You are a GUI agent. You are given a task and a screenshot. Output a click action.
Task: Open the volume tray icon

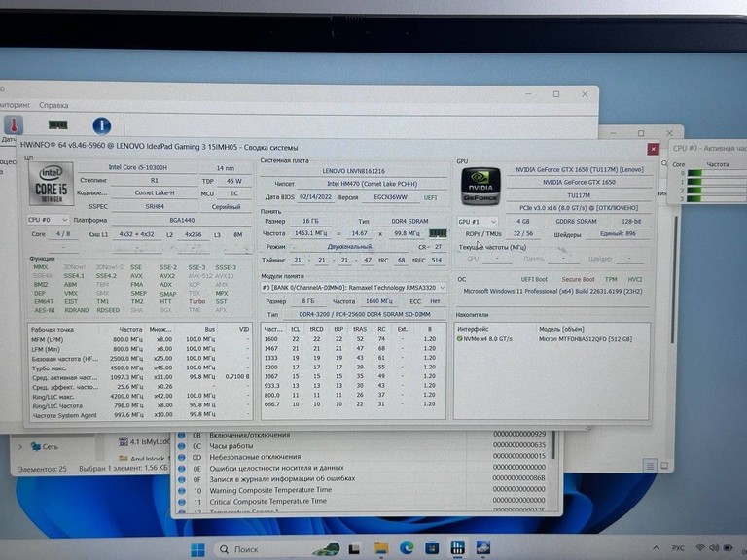click(714, 548)
